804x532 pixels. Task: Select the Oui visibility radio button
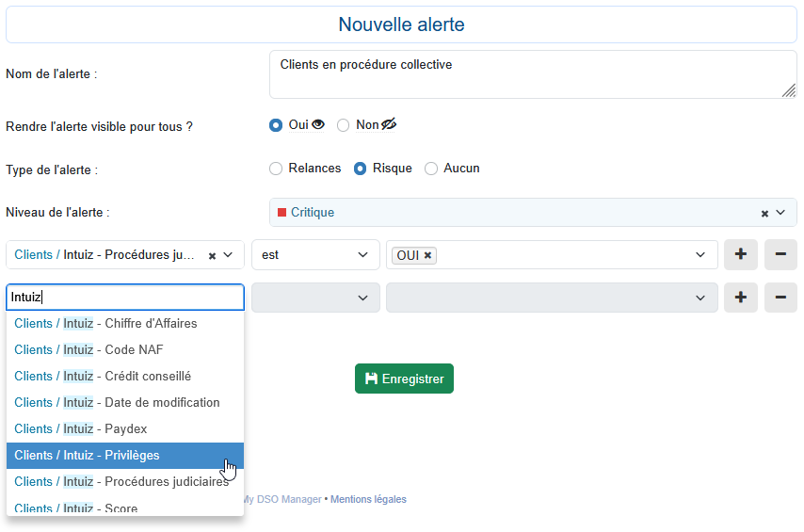276,125
